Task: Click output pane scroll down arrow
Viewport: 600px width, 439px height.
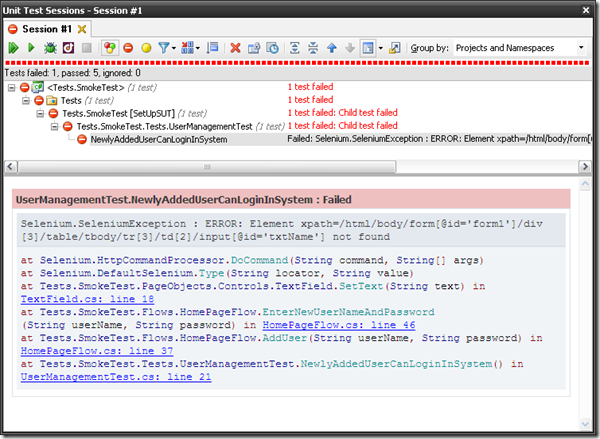Action: click(x=585, y=424)
